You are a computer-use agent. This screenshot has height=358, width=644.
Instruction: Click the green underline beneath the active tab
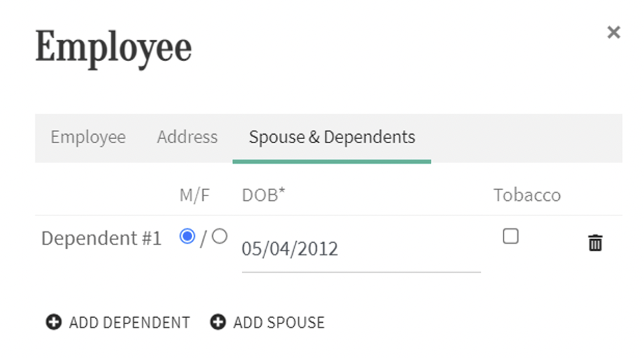(x=332, y=162)
